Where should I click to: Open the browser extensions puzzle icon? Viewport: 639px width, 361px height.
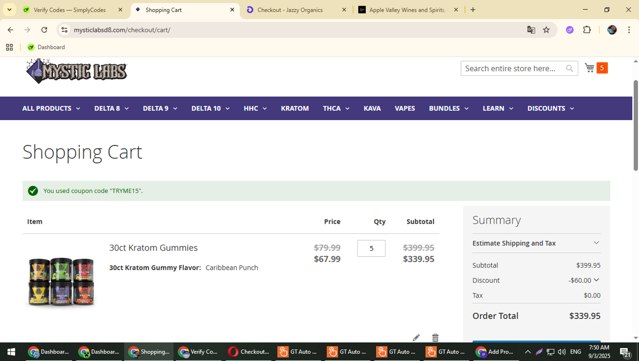click(587, 30)
